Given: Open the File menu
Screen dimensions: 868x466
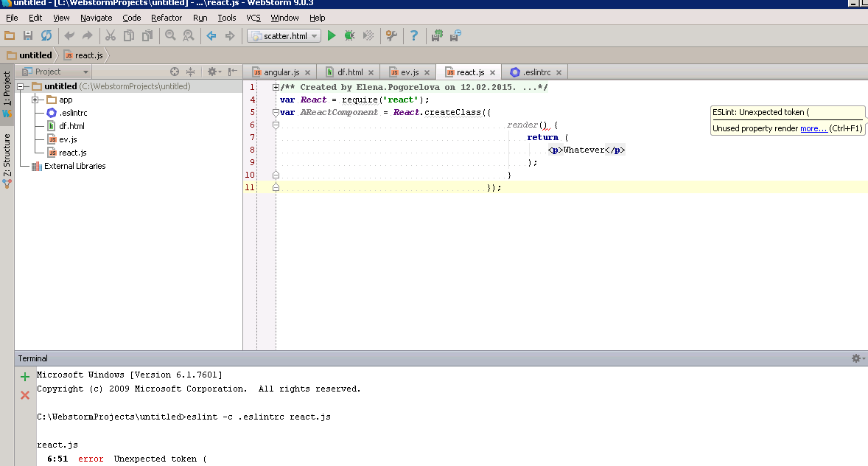Looking at the screenshot, I should coord(12,18).
